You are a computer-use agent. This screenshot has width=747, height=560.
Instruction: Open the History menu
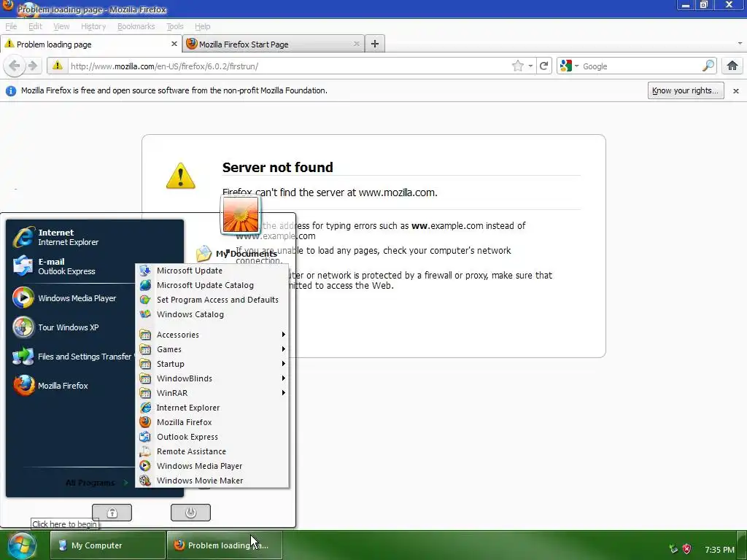pyautogui.click(x=93, y=27)
